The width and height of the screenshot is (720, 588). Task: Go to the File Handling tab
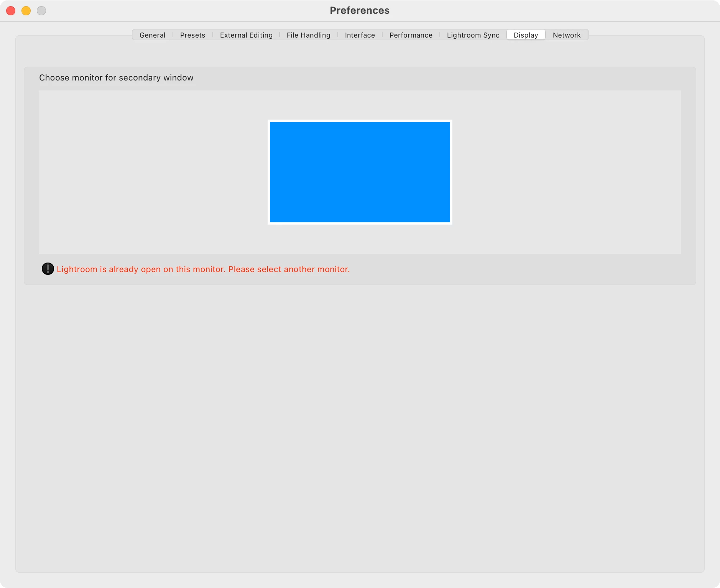(308, 35)
